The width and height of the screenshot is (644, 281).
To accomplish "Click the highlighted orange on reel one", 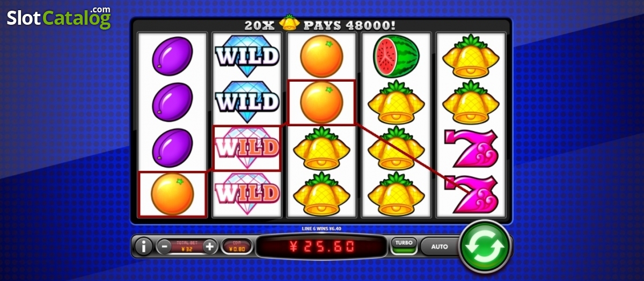I will pos(172,194).
